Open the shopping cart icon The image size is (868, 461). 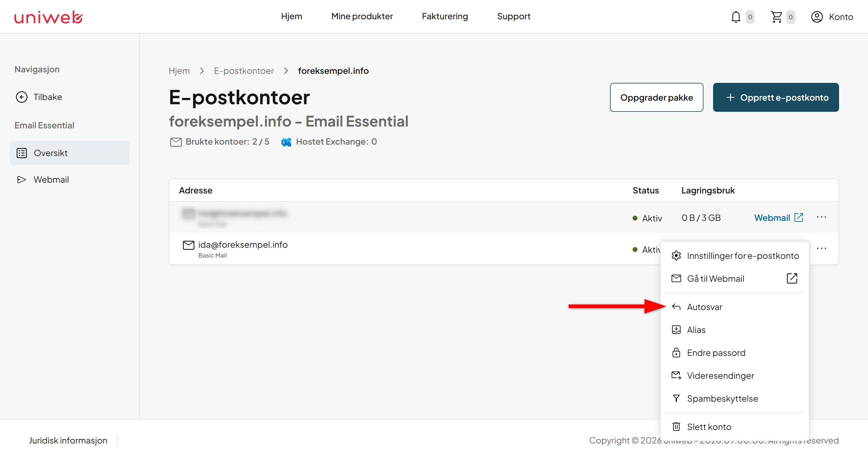[x=776, y=17]
